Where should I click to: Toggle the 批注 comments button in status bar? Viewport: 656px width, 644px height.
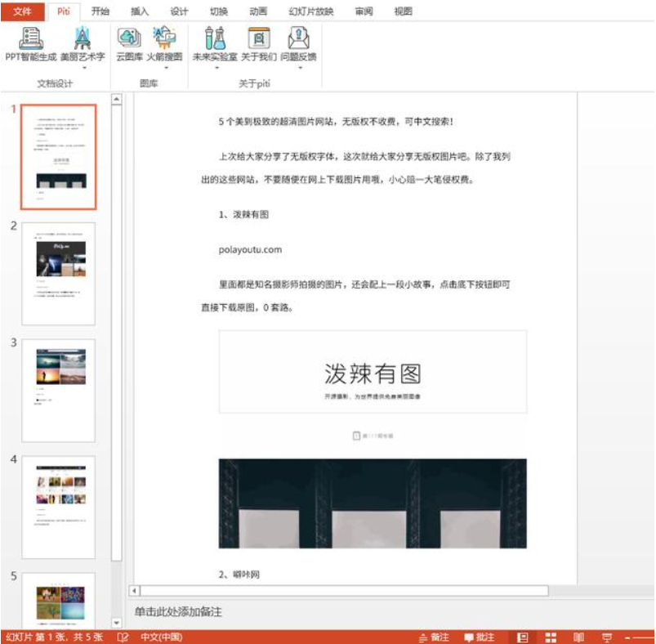coord(480,637)
